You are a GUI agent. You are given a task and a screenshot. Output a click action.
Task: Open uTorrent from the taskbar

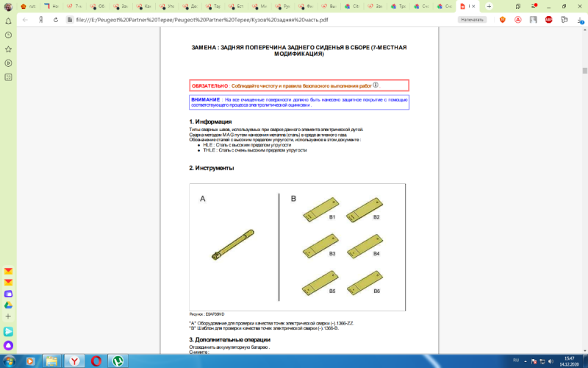coord(118,361)
